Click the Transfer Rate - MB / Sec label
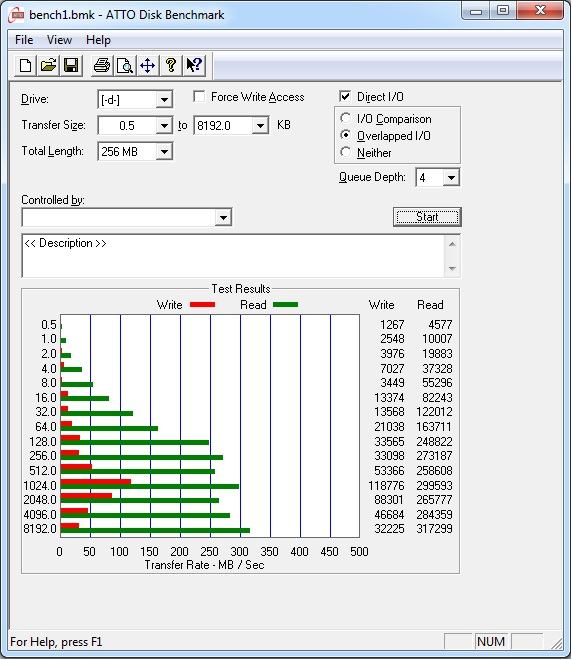The width and height of the screenshot is (572, 660). 204,565
